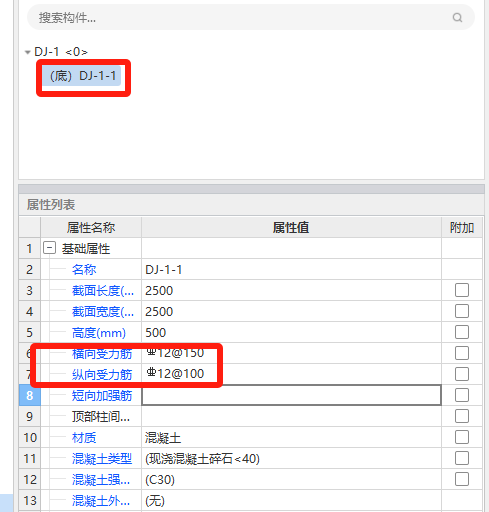The height and width of the screenshot is (512, 489).
Task: Focus the 搜索构件 search field
Action: point(251,17)
